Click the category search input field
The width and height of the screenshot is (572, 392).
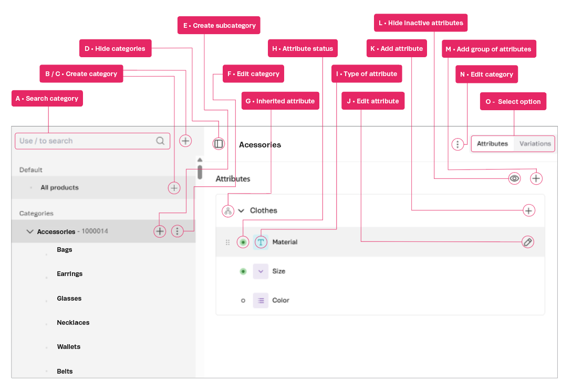(x=87, y=141)
